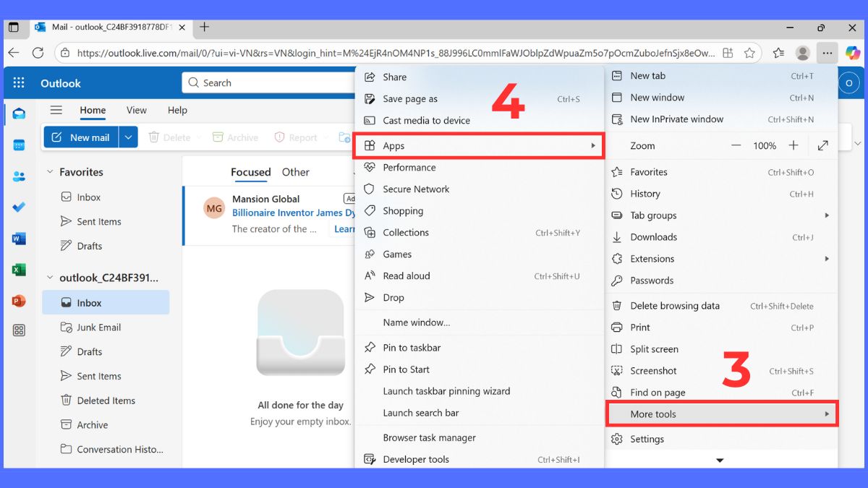Open Junk Email folder
The width and height of the screenshot is (868, 488).
coord(106,328)
